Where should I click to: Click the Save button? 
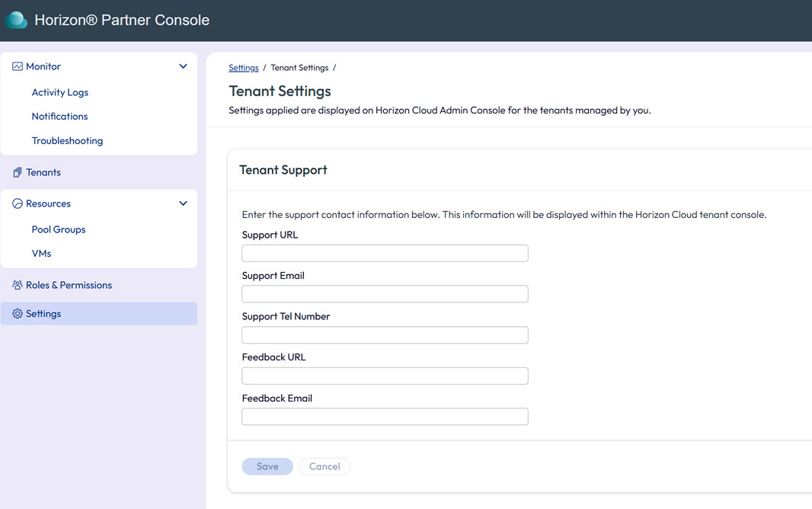pyautogui.click(x=267, y=466)
